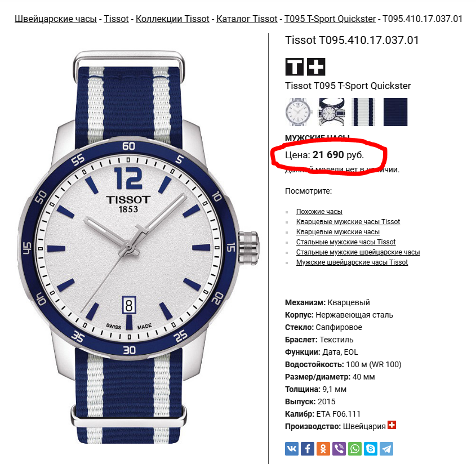This screenshot has width=476, height=464.
Task: Share via Telegram icon
Action: [x=386, y=449]
